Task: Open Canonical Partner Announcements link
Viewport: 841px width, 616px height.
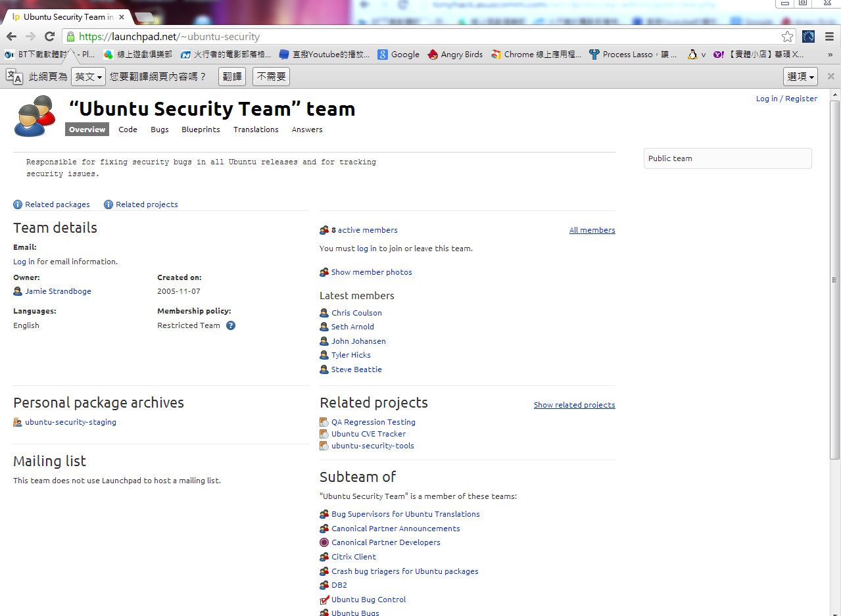Action: 396,529
